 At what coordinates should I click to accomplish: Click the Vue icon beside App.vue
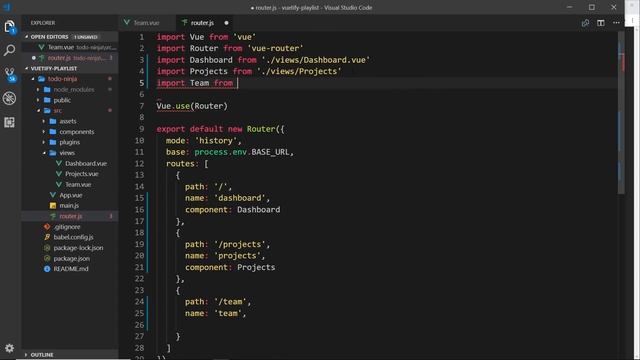[x=53, y=195]
